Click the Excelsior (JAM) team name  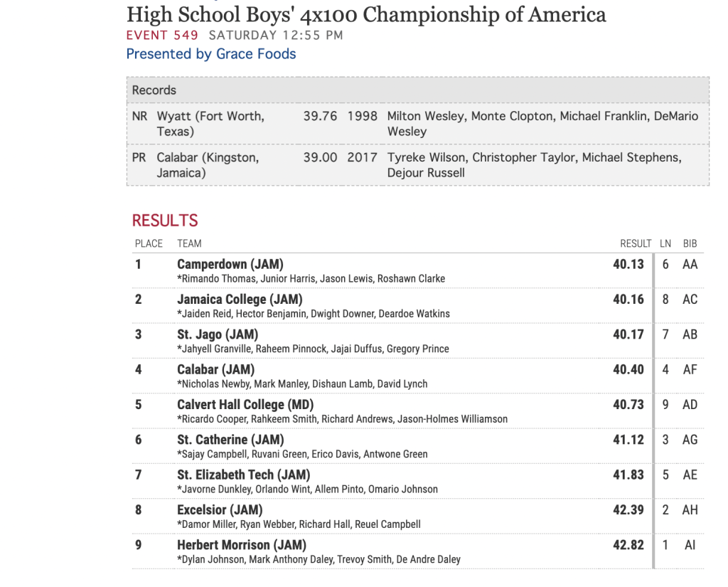220,509
